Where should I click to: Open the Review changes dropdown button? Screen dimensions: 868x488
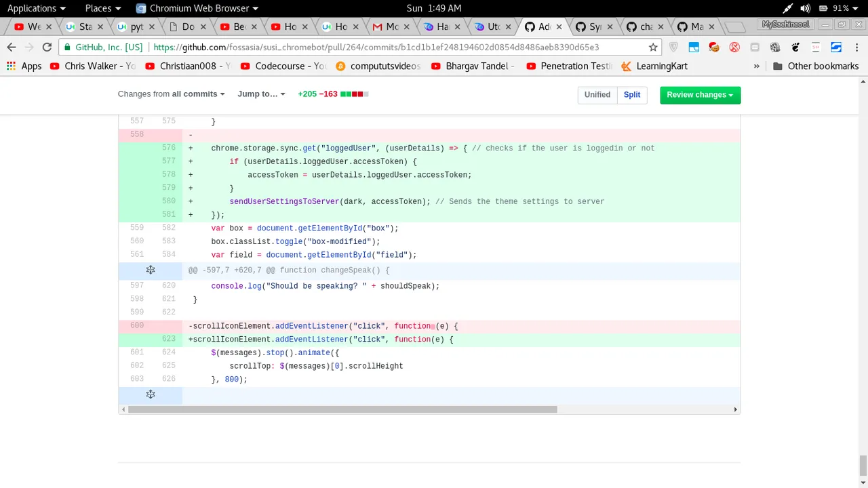[x=700, y=94]
